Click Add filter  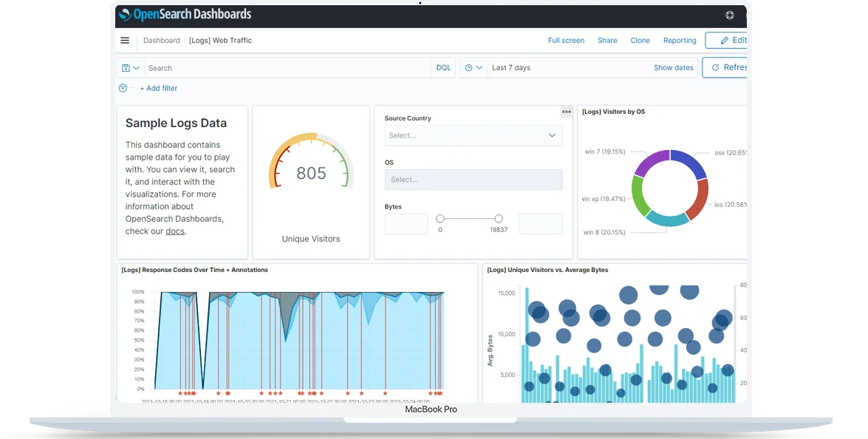click(159, 88)
